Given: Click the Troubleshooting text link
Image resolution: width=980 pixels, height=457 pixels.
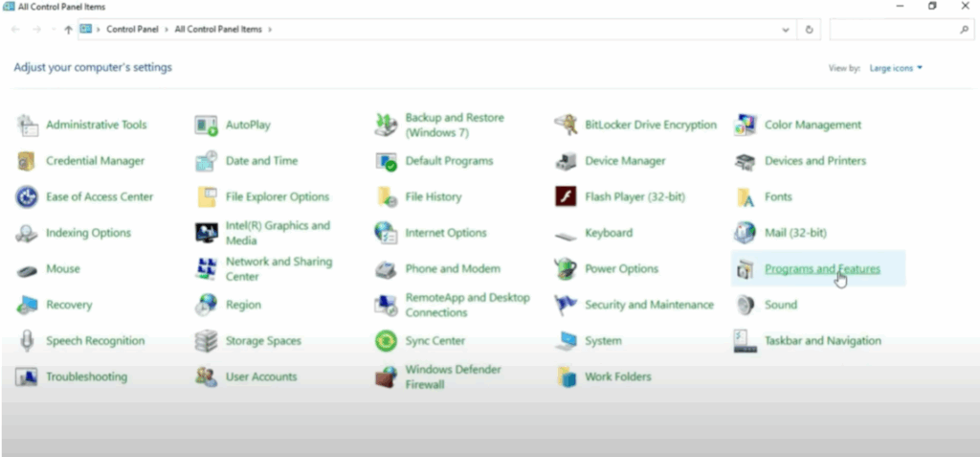Looking at the screenshot, I should pyautogui.click(x=86, y=377).
